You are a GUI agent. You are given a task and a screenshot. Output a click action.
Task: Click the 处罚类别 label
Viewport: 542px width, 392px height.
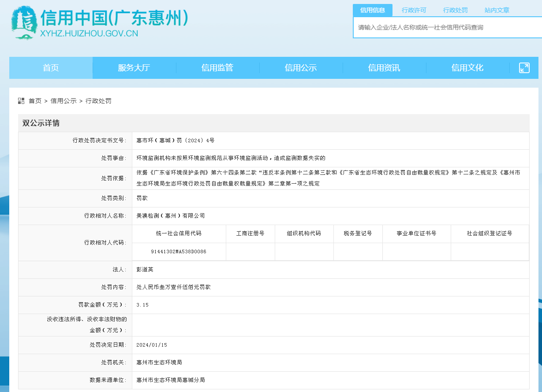114,198
